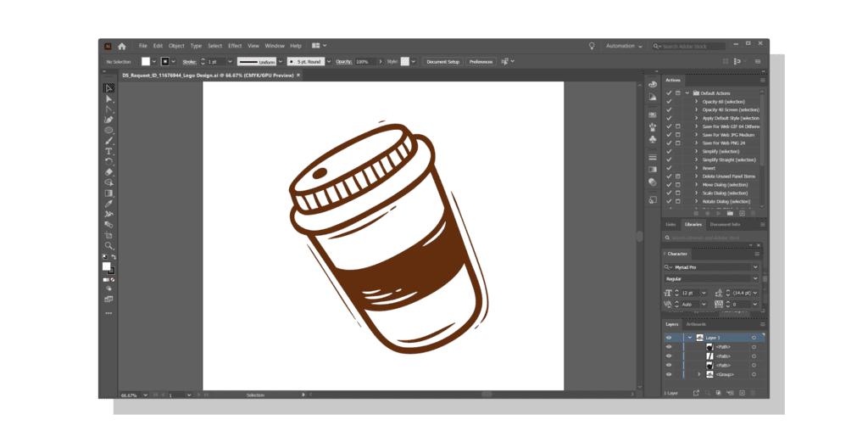Open the Object menu

(176, 46)
